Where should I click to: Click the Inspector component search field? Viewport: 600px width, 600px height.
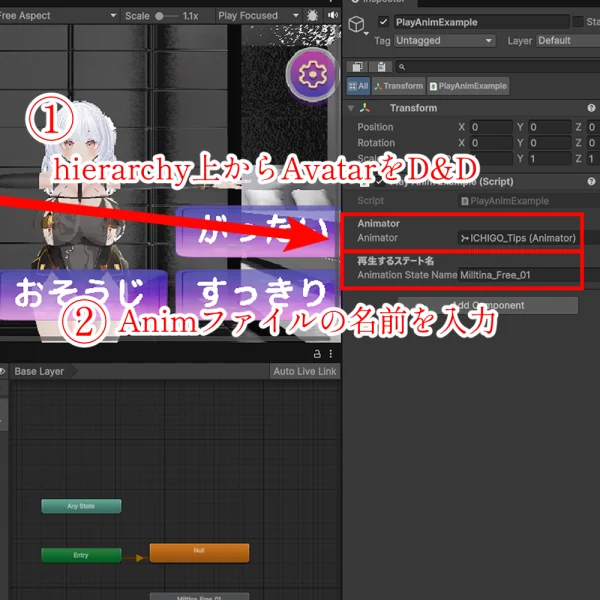click(498, 67)
